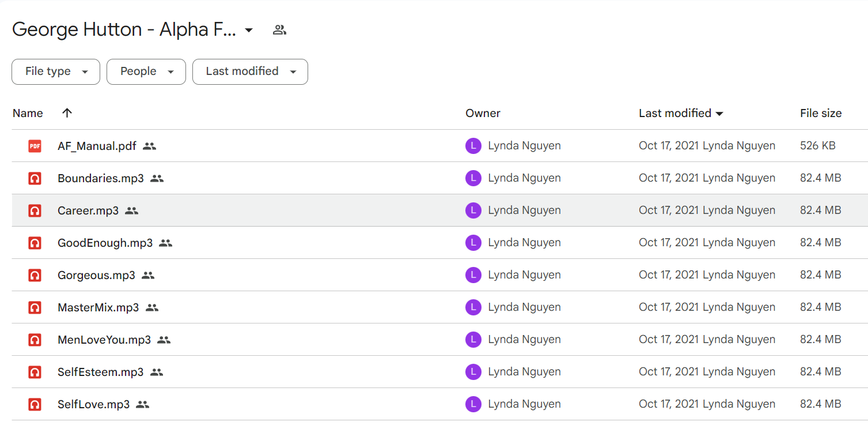Sort by the Name column header
The height and width of the screenshot is (444, 868).
coord(28,113)
